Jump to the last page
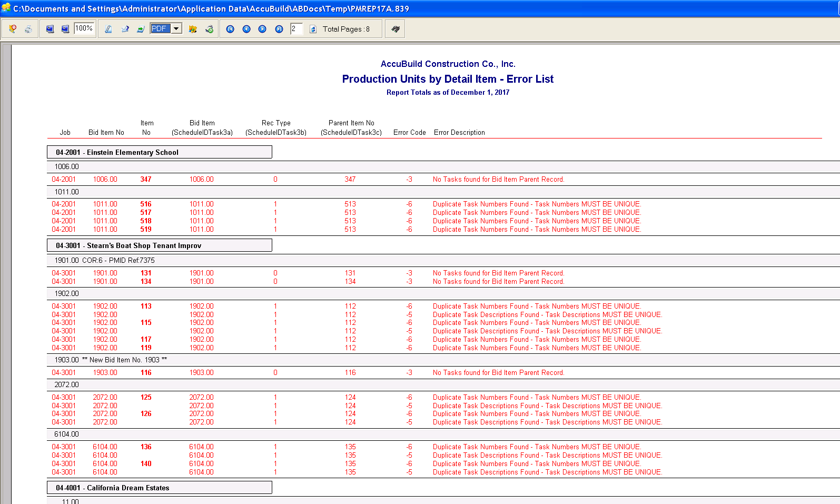The height and width of the screenshot is (504, 840). click(279, 29)
